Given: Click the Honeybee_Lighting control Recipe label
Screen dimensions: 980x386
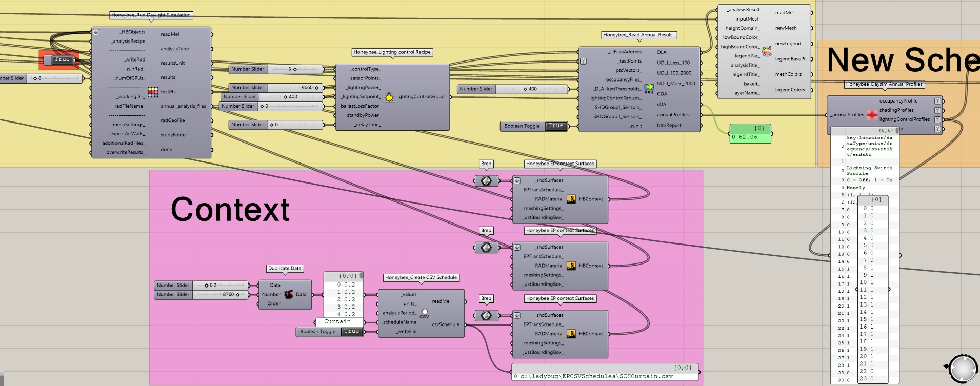Looking at the screenshot, I should pos(392,52).
